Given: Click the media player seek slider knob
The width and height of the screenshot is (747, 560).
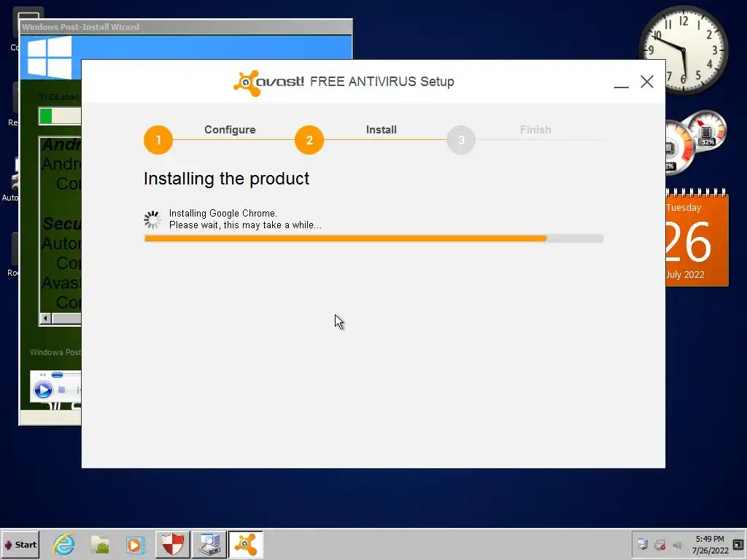Looking at the screenshot, I should (x=57, y=376).
